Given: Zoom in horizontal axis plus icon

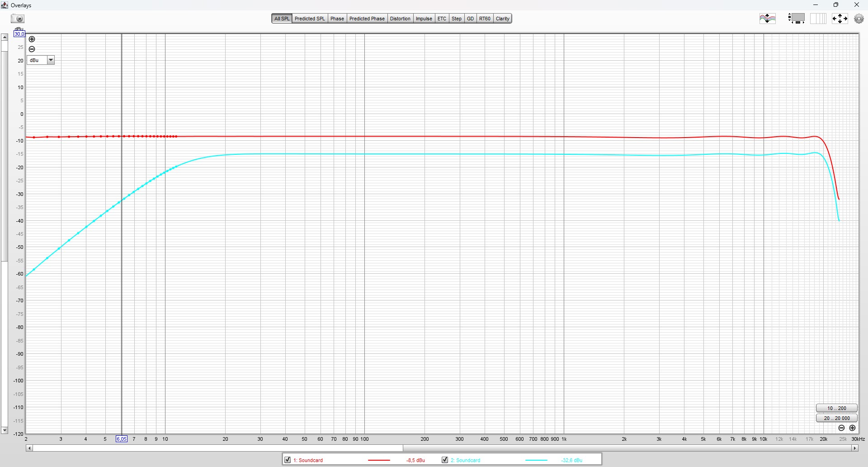Looking at the screenshot, I should tap(852, 428).
